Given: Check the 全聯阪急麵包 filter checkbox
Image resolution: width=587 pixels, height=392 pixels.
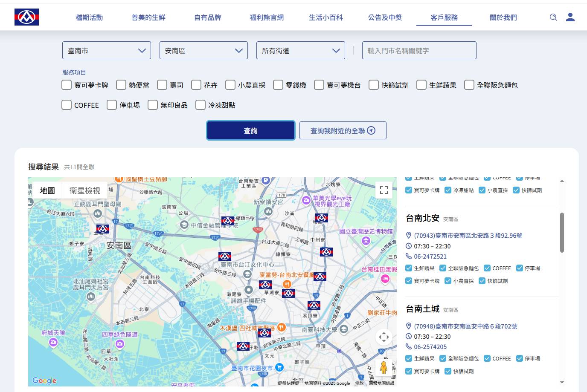Looking at the screenshot, I should 469,85.
